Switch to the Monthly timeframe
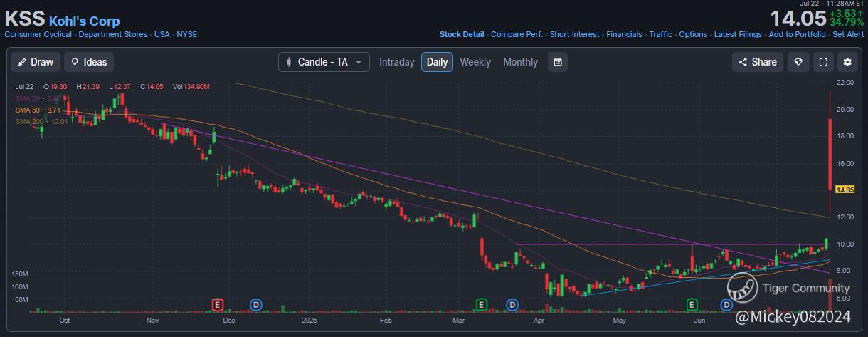This screenshot has height=337, width=868. (x=520, y=62)
